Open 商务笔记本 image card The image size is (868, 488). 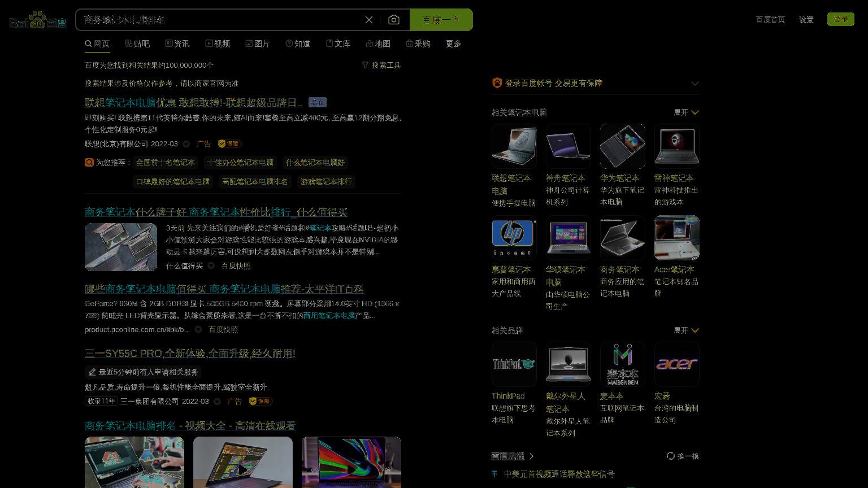(x=623, y=238)
